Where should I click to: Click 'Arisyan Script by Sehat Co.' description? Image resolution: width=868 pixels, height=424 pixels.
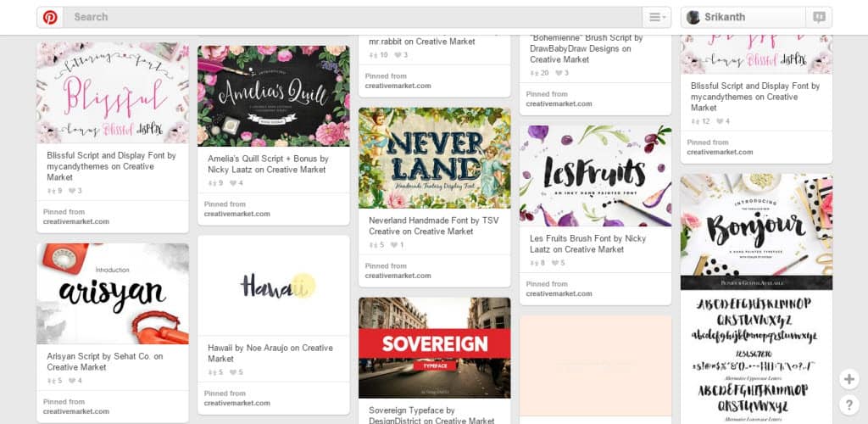(105, 362)
